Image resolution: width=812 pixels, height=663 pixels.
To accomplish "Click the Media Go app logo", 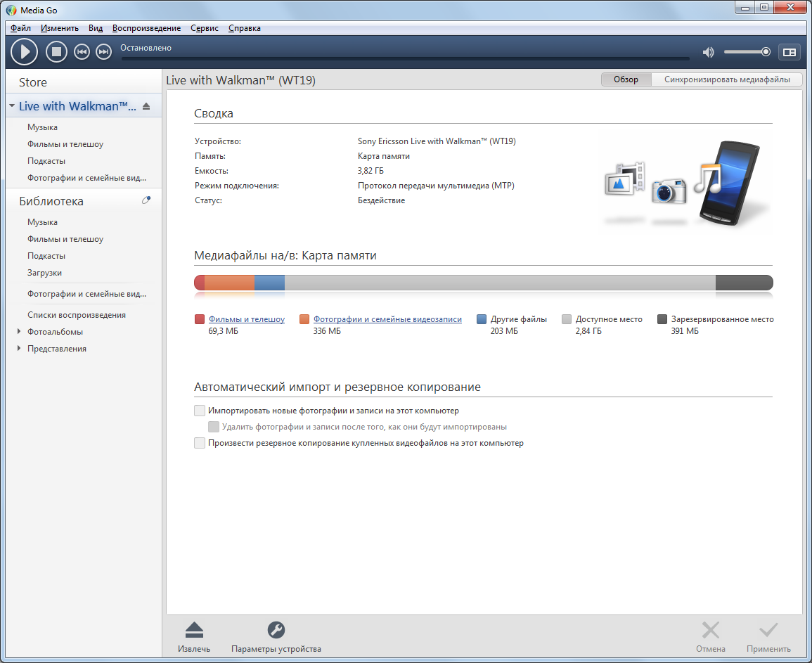I will click(x=11, y=10).
